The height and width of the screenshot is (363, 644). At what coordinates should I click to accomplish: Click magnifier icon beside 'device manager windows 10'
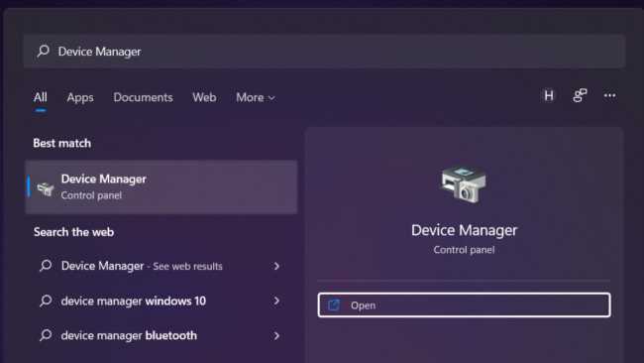pyautogui.click(x=46, y=301)
